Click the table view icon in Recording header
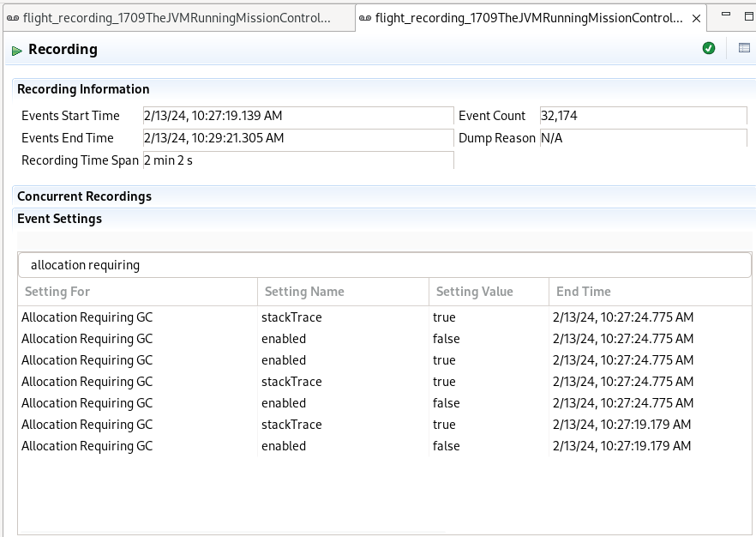Image resolution: width=756 pixels, height=537 pixels. tap(744, 49)
